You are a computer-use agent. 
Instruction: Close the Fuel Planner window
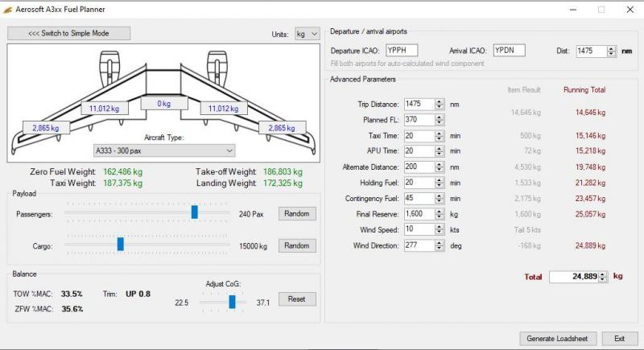pos(630,10)
